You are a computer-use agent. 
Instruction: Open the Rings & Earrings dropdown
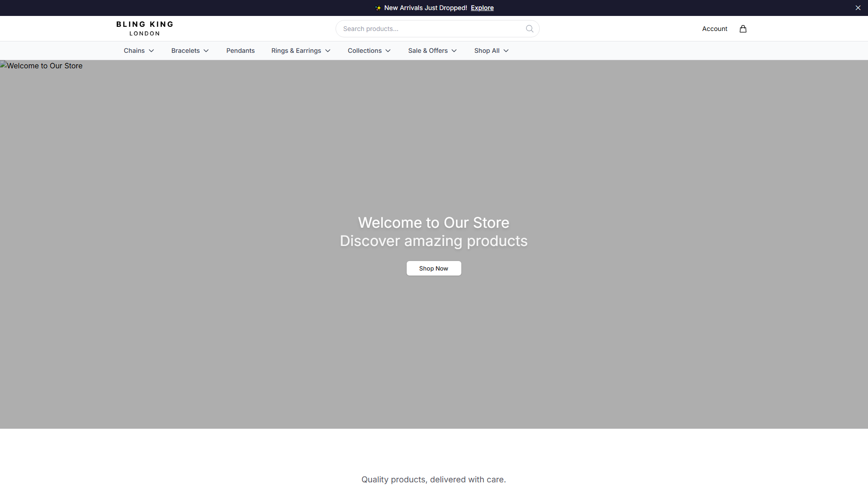click(300, 51)
